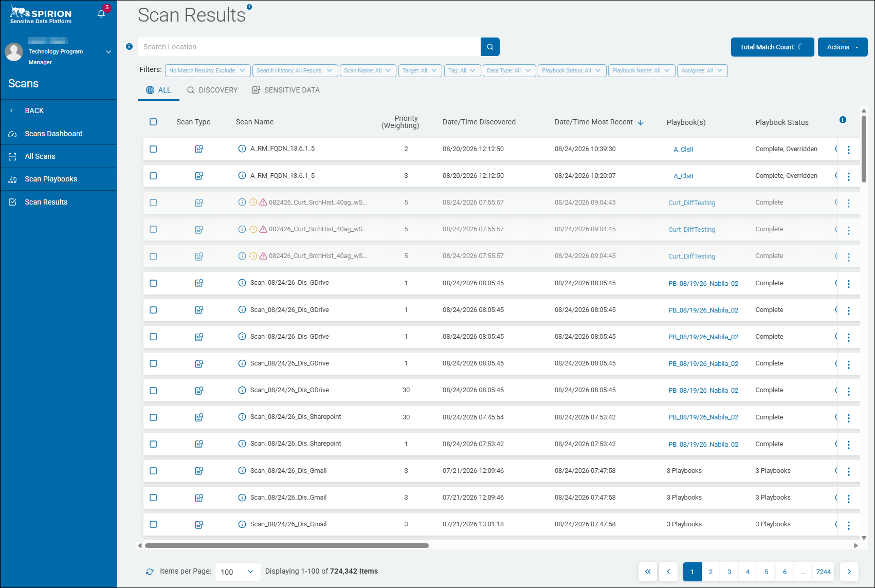Screen dimensions: 875x588
Task: Select checkbox for A_RM_FQDN_13.6.1_5 priority 3
Action: (x=153, y=176)
